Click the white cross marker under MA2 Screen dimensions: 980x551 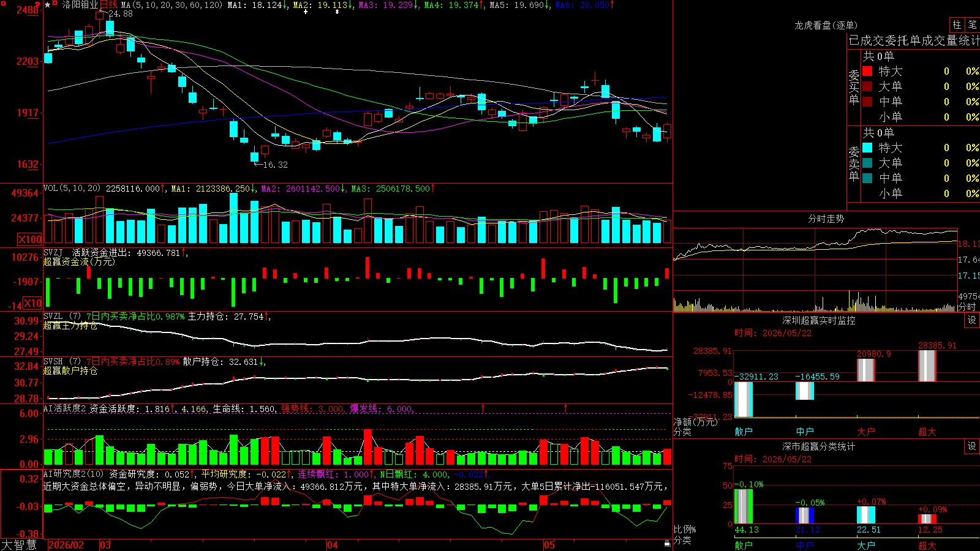coord(306,12)
